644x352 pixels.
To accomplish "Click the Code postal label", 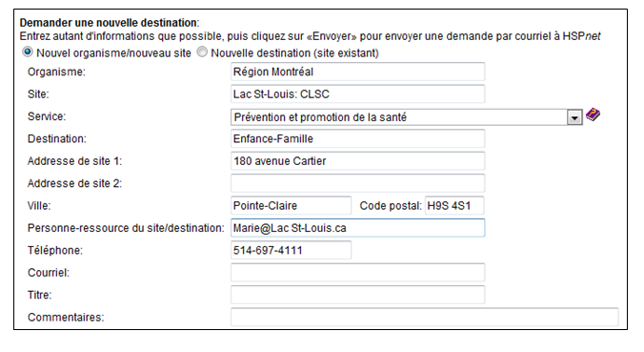I will pyautogui.click(x=391, y=206).
